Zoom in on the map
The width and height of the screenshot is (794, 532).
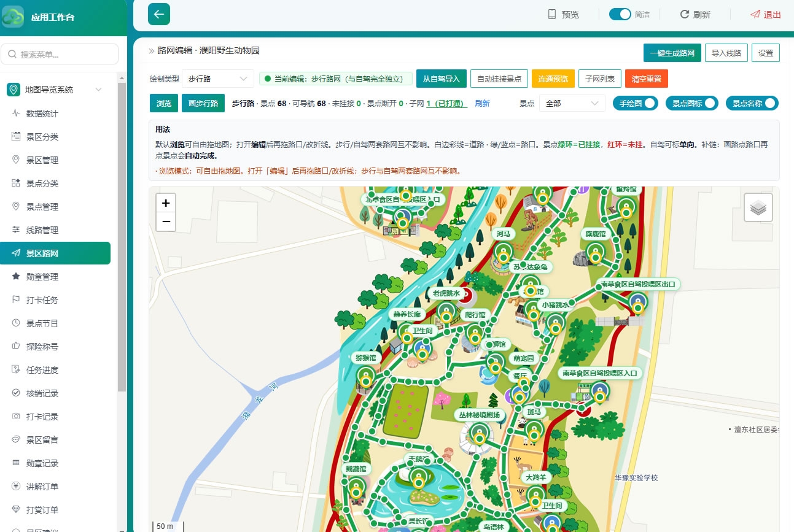(166, 203)
